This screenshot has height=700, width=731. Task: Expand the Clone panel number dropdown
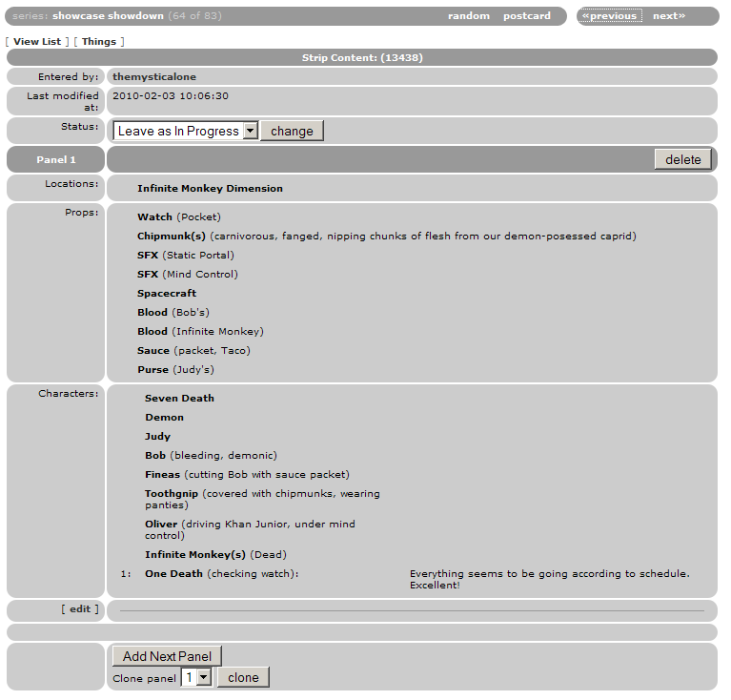pyautogui.click(x=196, y=677)
